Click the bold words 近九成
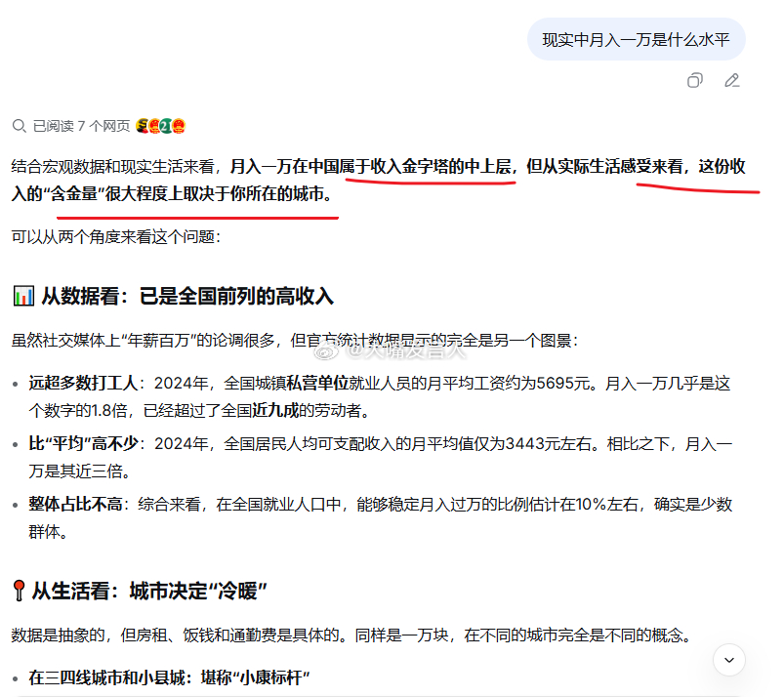The width and height of the screenshot is (784, 697). click(x=275, y=411)
